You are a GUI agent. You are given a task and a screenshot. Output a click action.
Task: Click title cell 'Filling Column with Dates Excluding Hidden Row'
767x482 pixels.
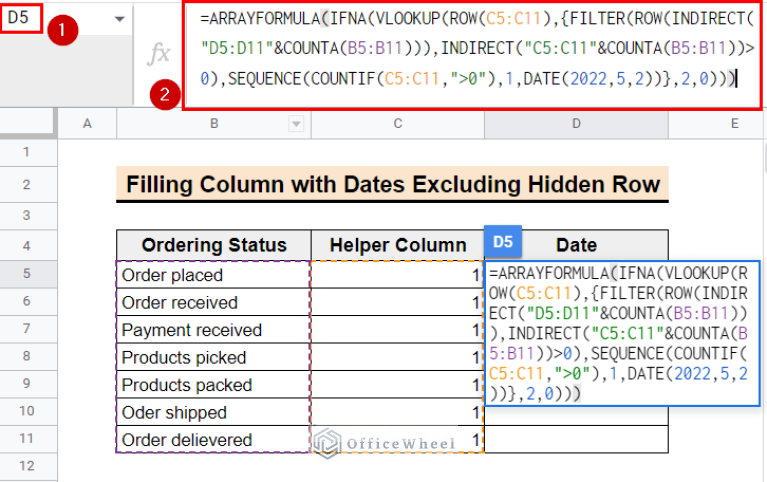click(x=392, y=184)
